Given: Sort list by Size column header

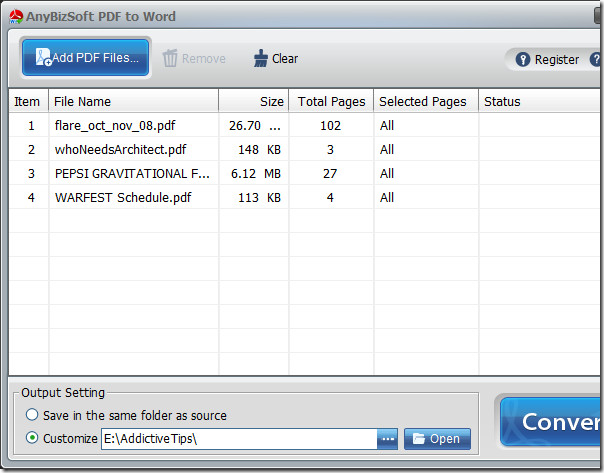Looking at the screenshot, I should [x=253, y=101].
